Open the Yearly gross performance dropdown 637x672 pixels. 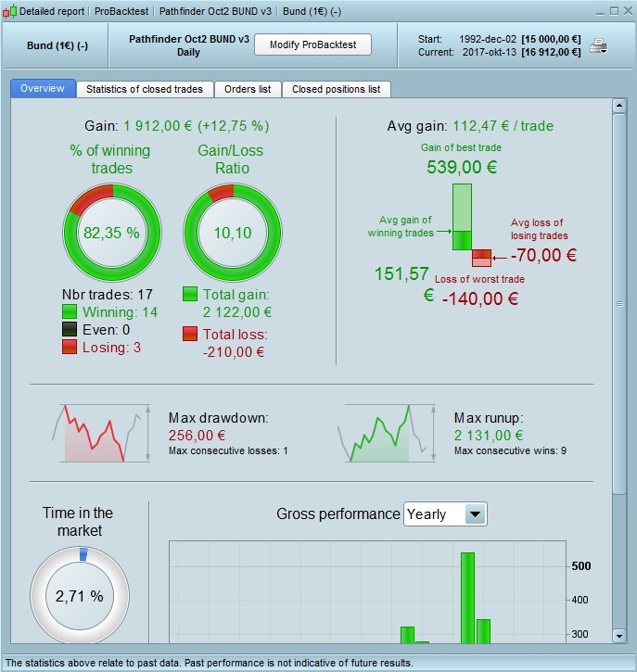[445, 514]
